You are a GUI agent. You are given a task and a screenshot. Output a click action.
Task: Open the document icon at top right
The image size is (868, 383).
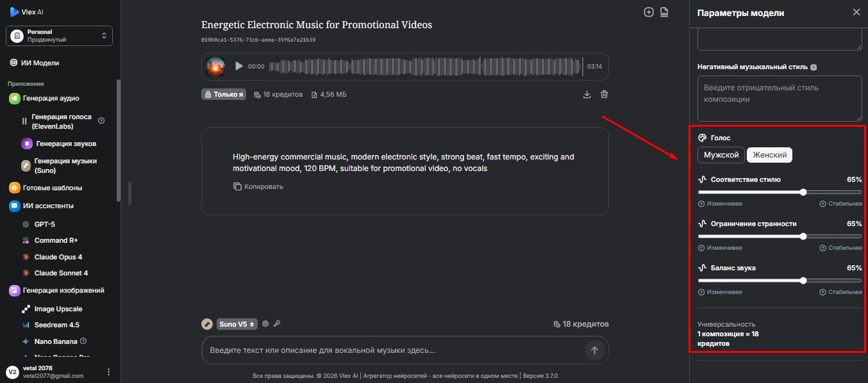click(x=664, y=12)
